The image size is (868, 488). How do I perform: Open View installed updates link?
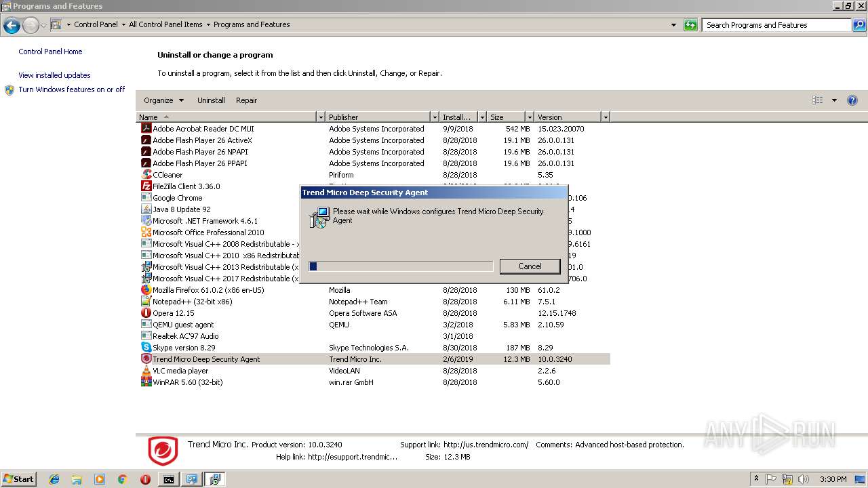tap(54, 75)
